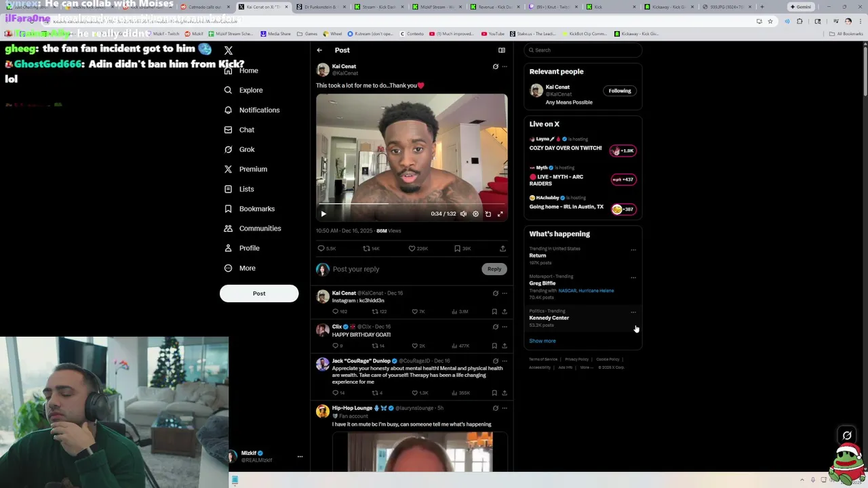
Task: Open Communities in the sidebar
Action: 252,228
